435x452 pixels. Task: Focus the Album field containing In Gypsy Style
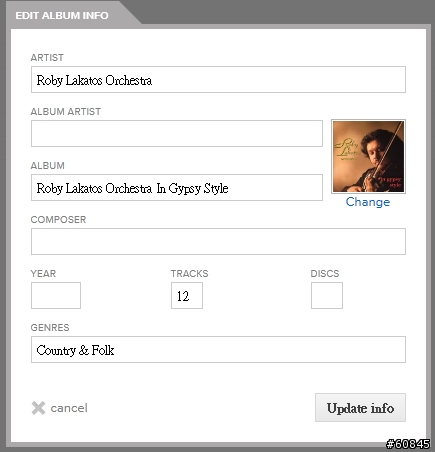177,188
